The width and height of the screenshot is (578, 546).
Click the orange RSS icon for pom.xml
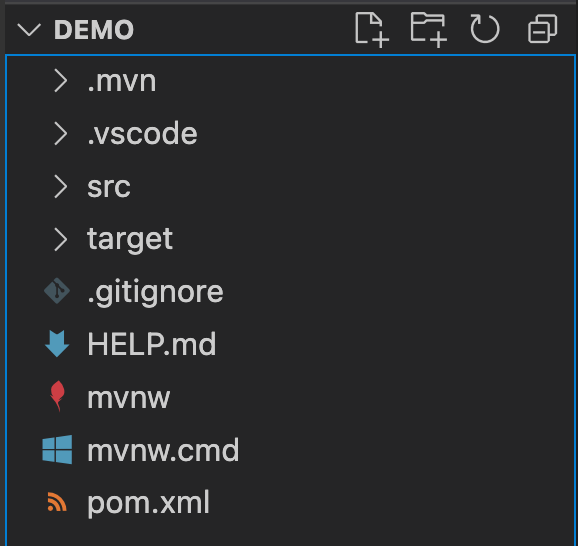(57, 502)
